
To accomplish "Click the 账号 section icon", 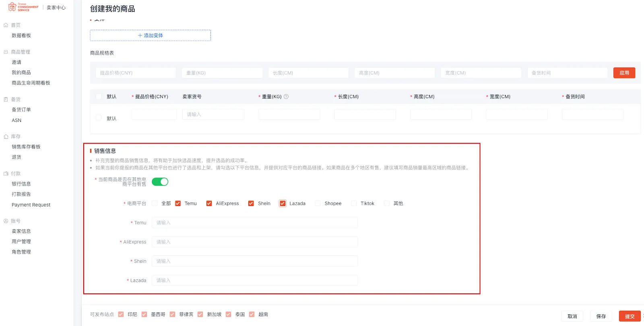I will 6,221.
